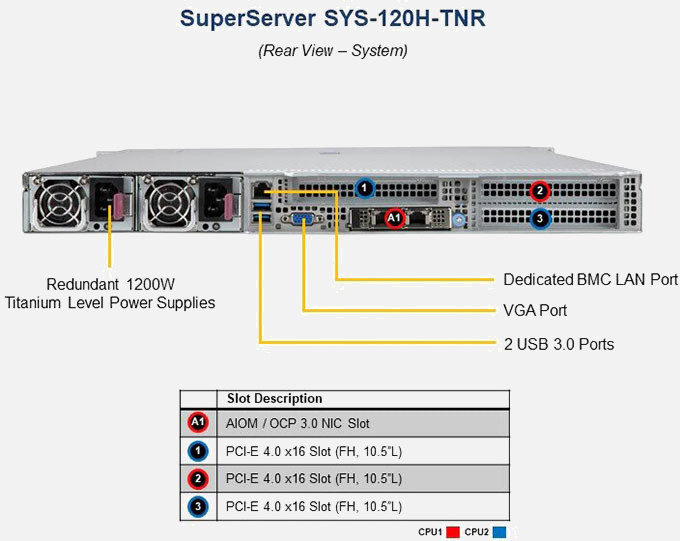Click the red slot 2 marker on the chassis
Image resolution: width=680 pixels, height=541 pixels.
coord(540,190)
